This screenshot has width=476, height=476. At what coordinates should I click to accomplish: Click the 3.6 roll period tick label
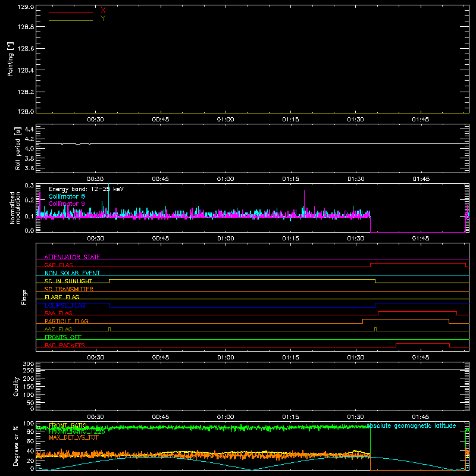[x=29, y=168]
